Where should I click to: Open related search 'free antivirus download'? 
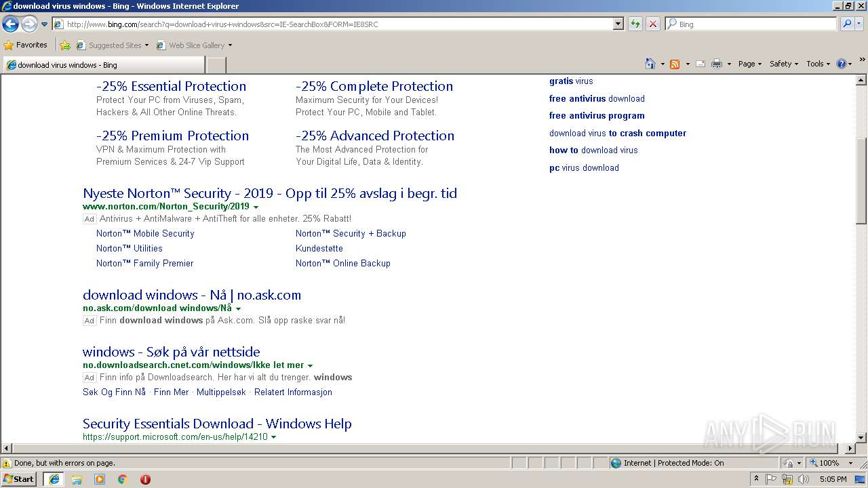(597, 98)
